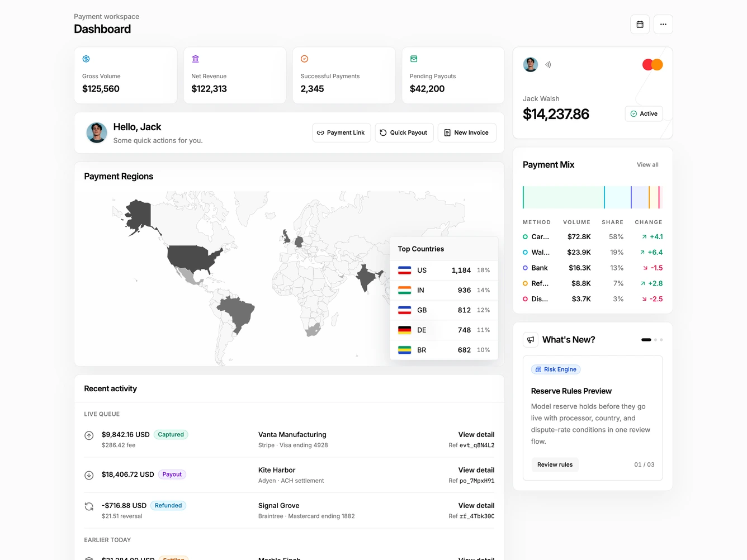The width and height of the screenshot is (747, 560).
Task: Click the refund cycle icon for Signal Grove
Action: click(x=89, y=506)
